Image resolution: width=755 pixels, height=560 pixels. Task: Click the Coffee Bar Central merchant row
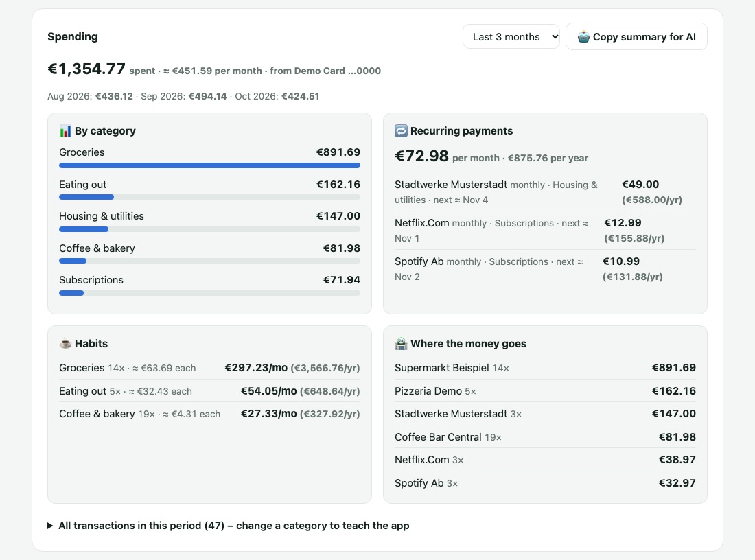(x=545, y=437)
